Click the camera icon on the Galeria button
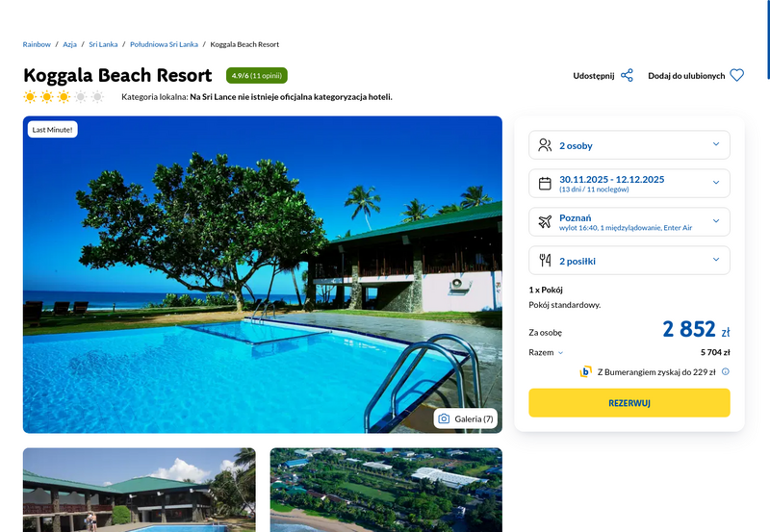The height and width of the screenshot is (532, 770). (x=444, y=418)
